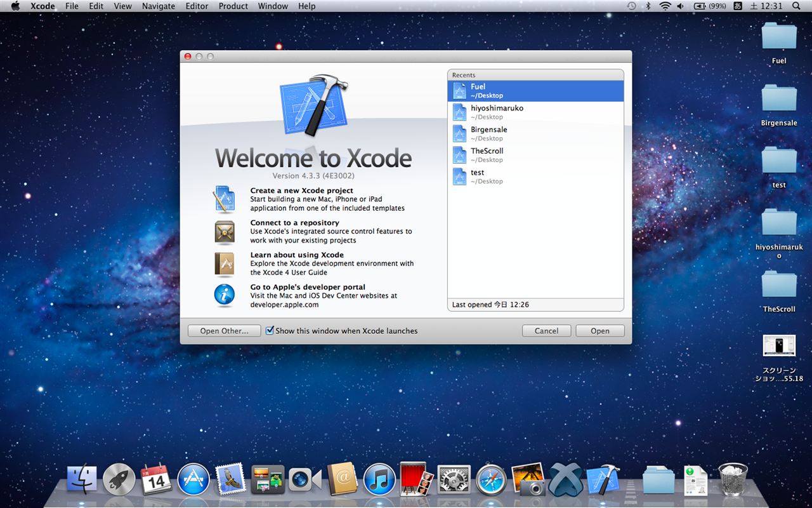Viewport: 812px width, 508px height.
Task: Open the View menu
Action: (x=122, y=6)
